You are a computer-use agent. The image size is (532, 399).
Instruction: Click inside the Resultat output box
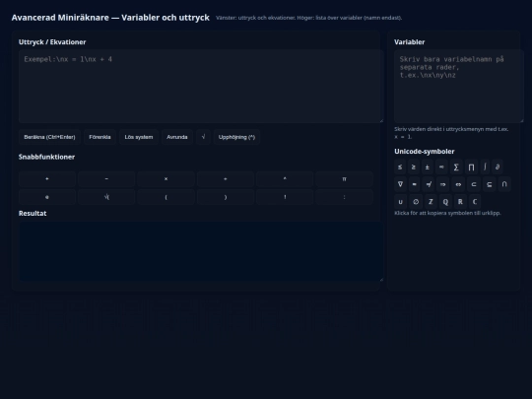pyautogui.click(x=201, y=251)
